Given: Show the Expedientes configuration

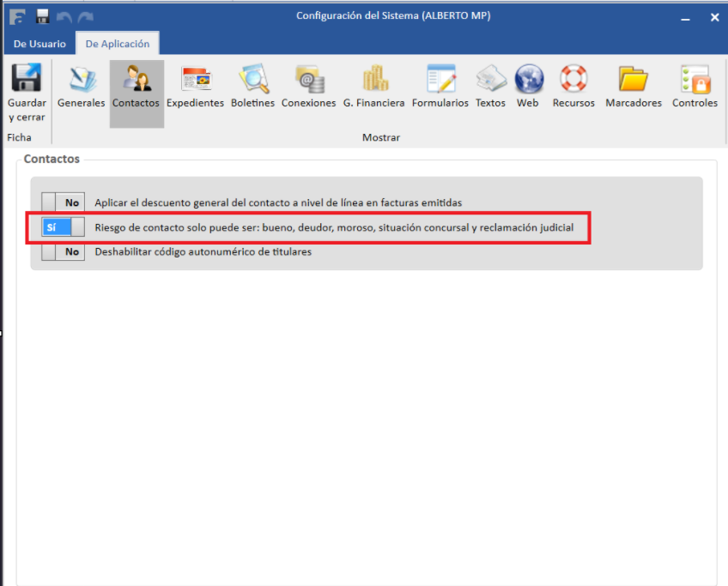Looking at the screenshot, I should click(195, 88).
